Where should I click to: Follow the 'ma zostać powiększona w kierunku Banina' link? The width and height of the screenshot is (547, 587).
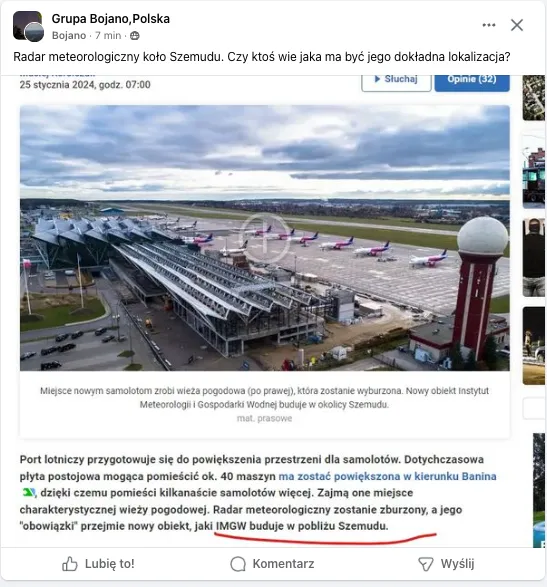[387, 476]
